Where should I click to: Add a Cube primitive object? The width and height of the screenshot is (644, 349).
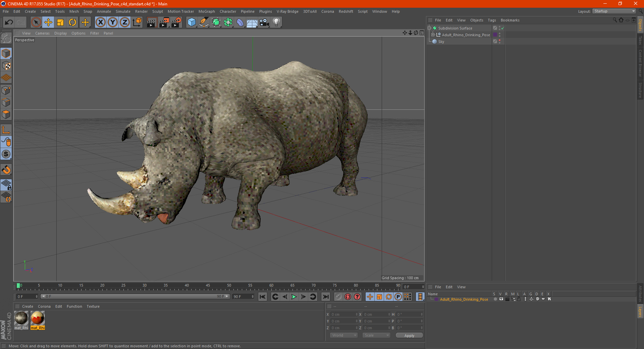tap(192, 22)
